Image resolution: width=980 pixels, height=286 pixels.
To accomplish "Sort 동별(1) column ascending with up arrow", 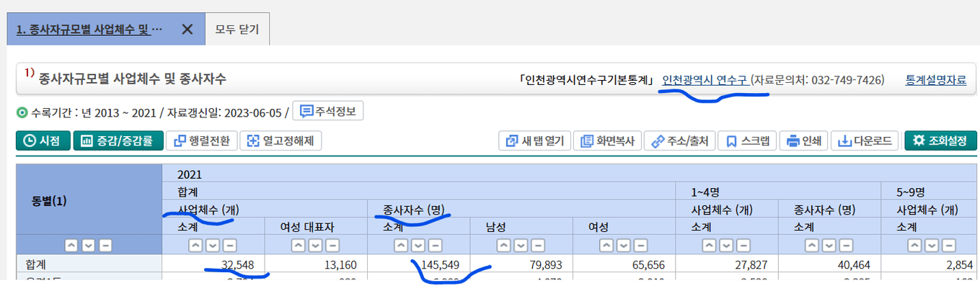I will (x=71, y=245).
